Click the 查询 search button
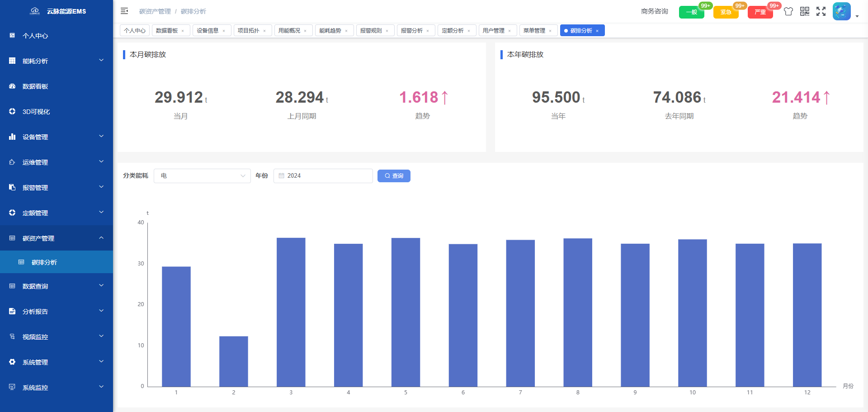868x412 pixels. (394, 176)
